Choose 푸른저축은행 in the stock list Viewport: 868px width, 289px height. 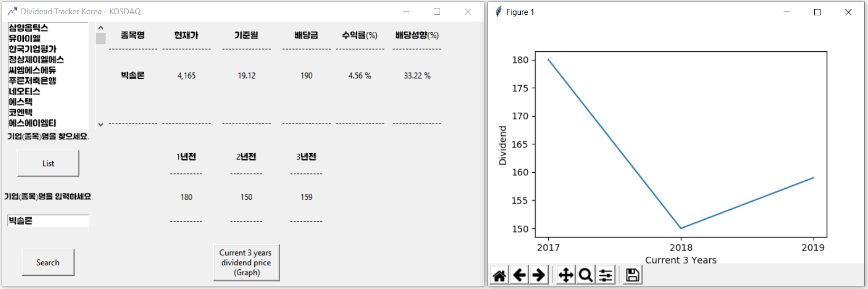(x=33, y=81)
